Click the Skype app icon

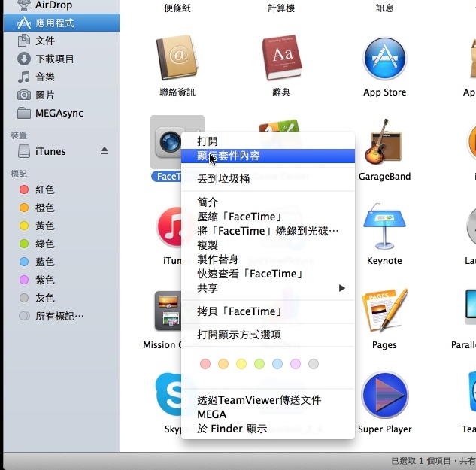[x=168, y=395]
